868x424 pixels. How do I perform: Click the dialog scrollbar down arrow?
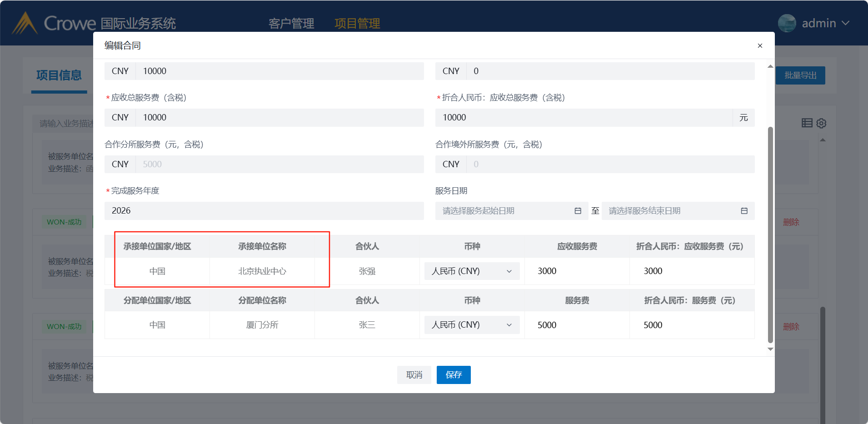click(x=770, y=349)
